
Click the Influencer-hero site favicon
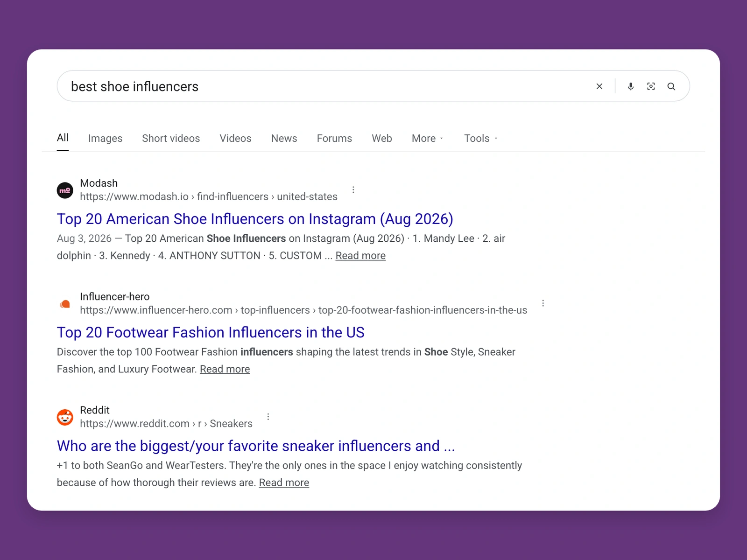[65, 303]
